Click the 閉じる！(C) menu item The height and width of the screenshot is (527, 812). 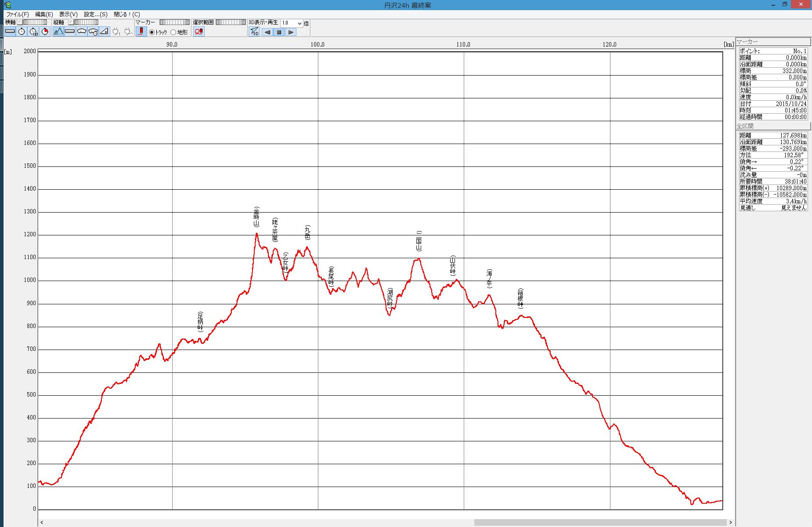[x=127, y=14]
